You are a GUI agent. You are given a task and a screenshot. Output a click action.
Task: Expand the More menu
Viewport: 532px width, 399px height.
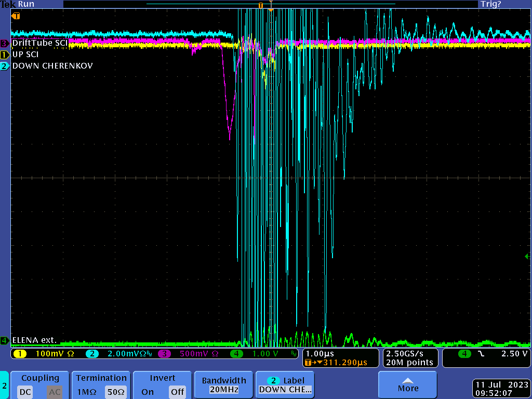click(408, 385)
